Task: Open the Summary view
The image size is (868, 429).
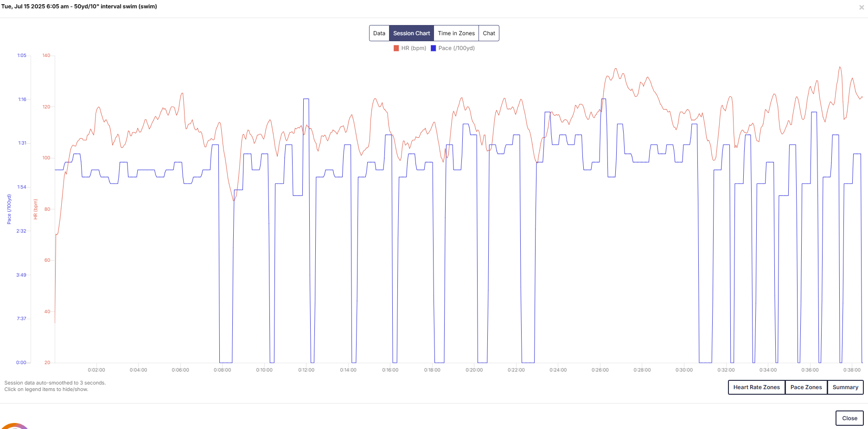Action: click(x=845, y=387)
